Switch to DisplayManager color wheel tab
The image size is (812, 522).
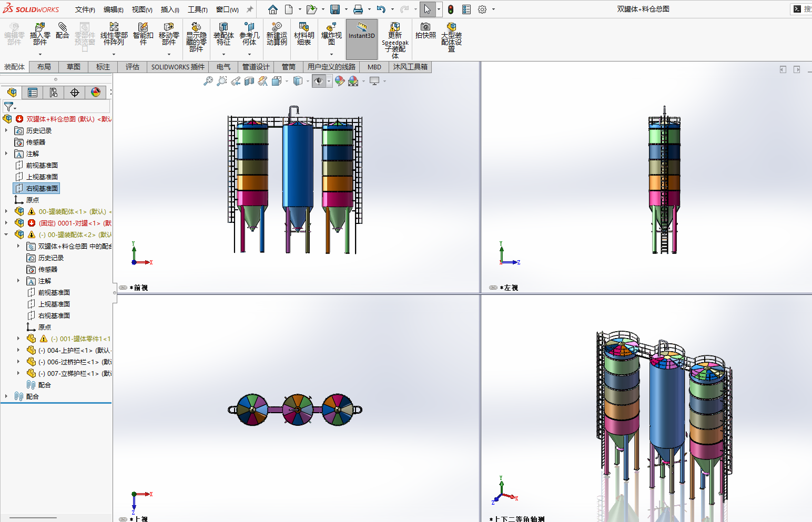point(96,93)
